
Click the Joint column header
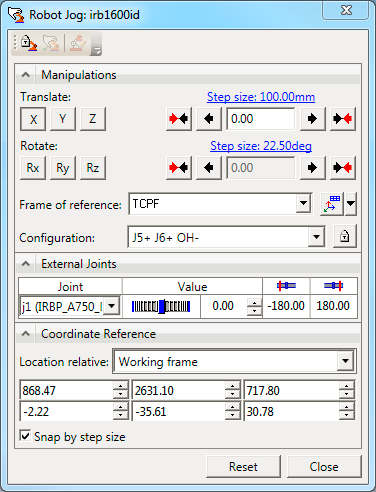pos(70,286)
